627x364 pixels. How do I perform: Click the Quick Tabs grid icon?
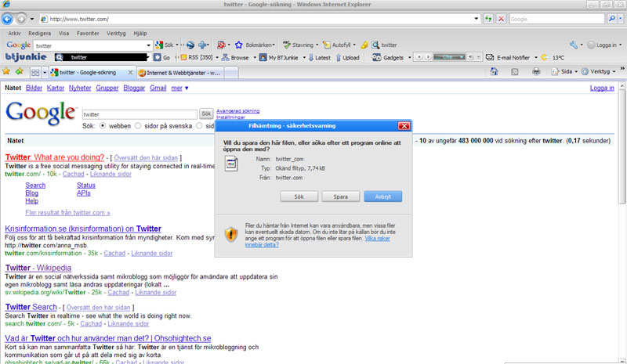[x=35, y=72]
